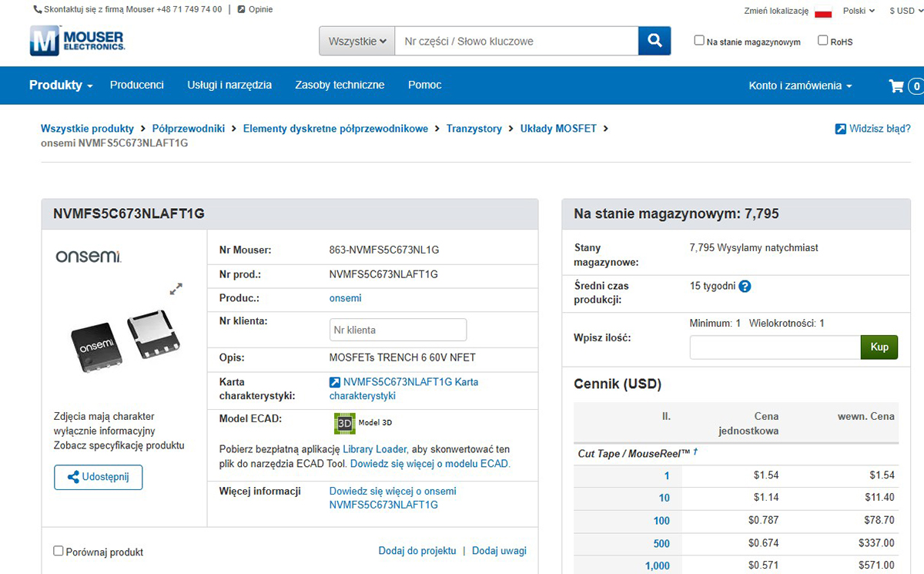Click the lead time help question mark

point(745,287)
